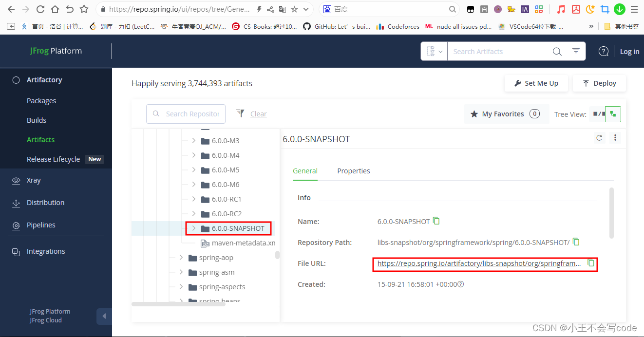
Task: Expand the 6.0.0-M5 folder
Action: pos(193,170)
